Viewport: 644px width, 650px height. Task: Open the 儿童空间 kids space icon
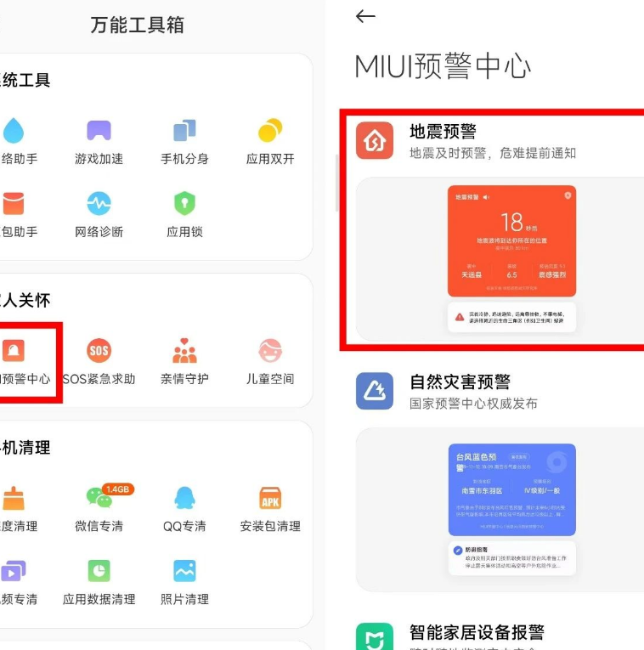pyautogui.click(x=270, y=351)
